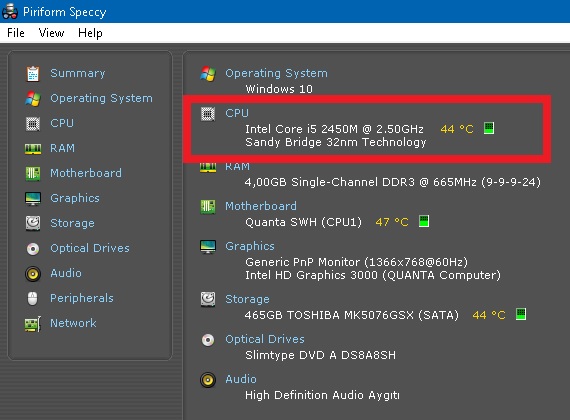
Task: Click the Motherboard icon in sidebar
Action: (33, 173)
